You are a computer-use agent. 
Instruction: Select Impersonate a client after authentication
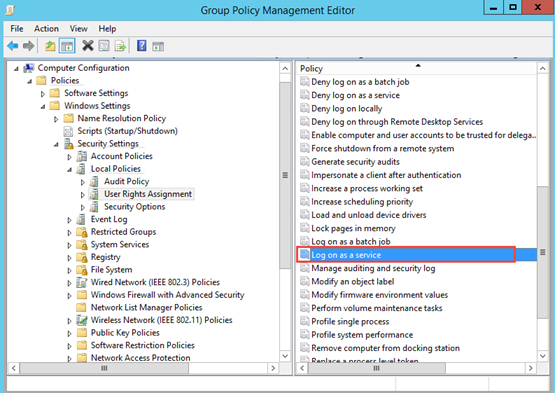(386, 175)
